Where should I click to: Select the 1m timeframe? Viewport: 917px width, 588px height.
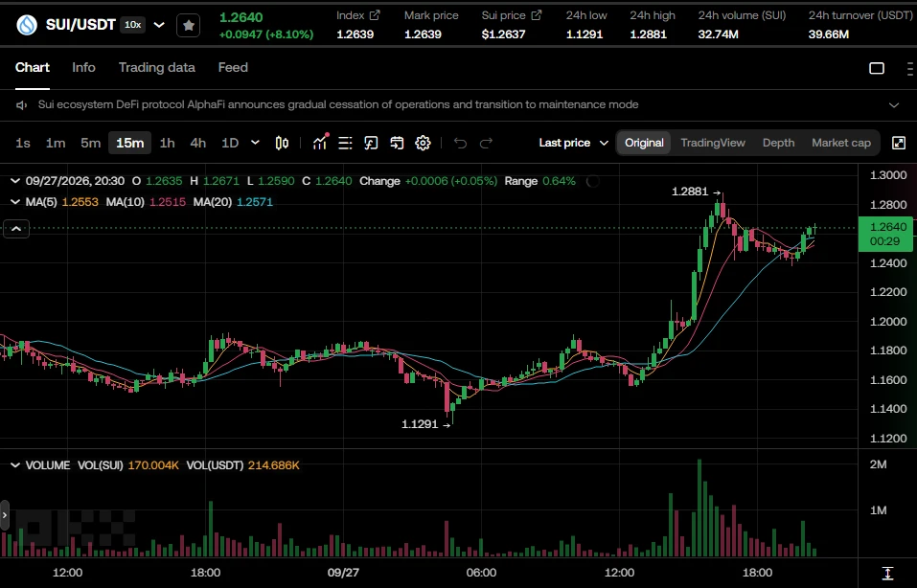pyautogui.click(x=56, y=143)
